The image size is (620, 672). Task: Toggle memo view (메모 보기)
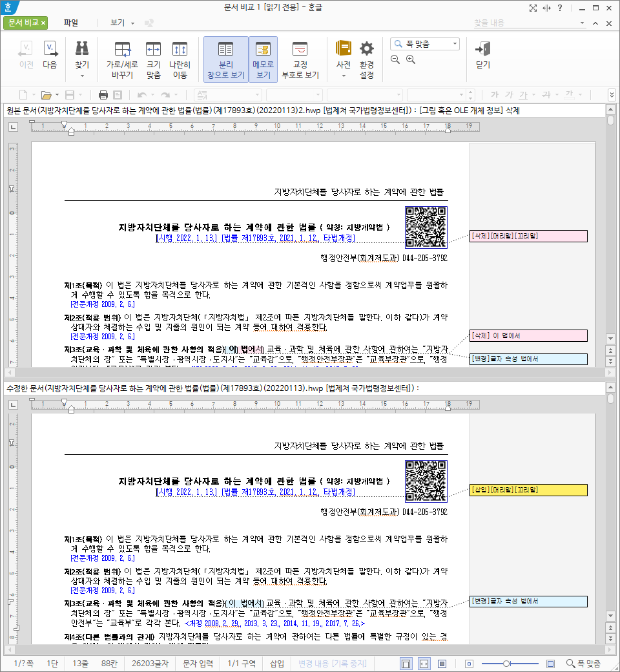[x=263, y=59]
